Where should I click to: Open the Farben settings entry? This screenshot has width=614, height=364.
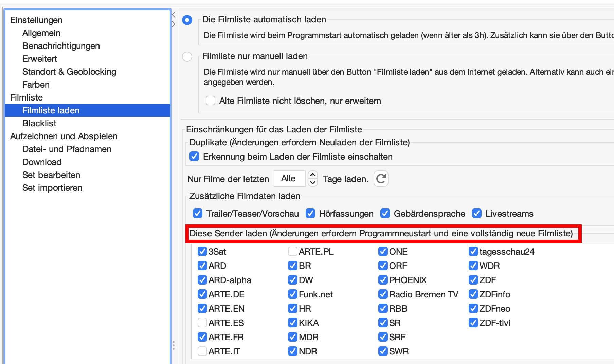pyautogui.click(x=36, y=85)
